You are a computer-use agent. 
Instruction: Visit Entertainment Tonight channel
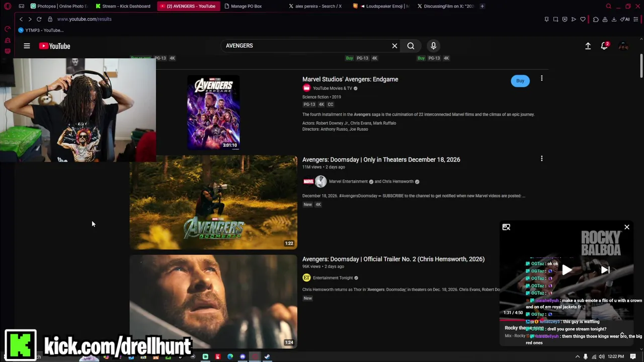pos(333,278)
